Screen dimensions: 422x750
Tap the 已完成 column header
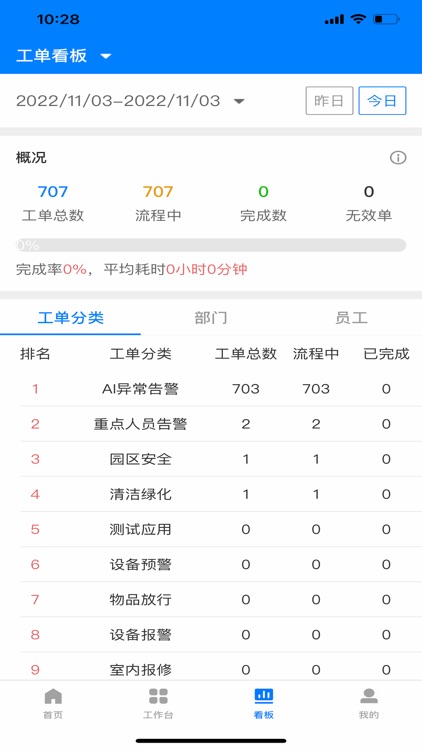[386, 354]
